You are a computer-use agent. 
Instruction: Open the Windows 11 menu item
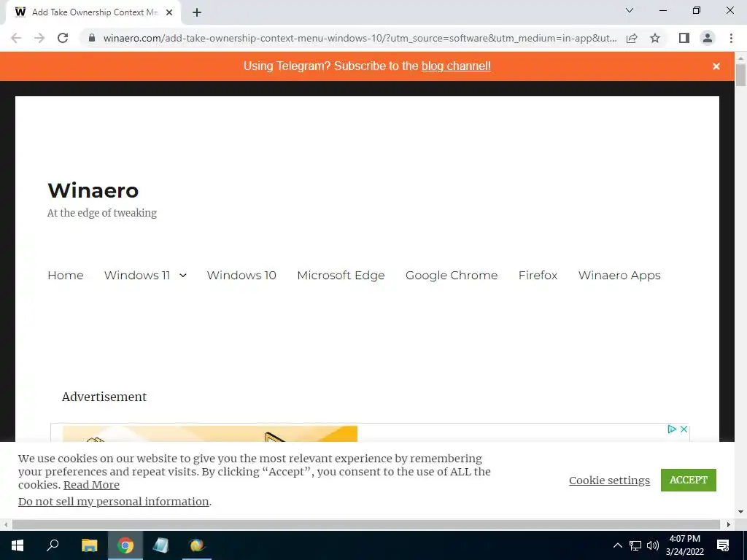[137, 275]
